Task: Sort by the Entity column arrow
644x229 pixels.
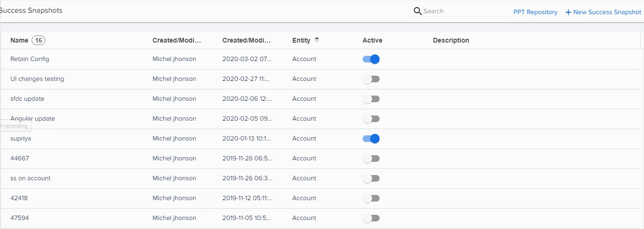Action: point(317,40)
